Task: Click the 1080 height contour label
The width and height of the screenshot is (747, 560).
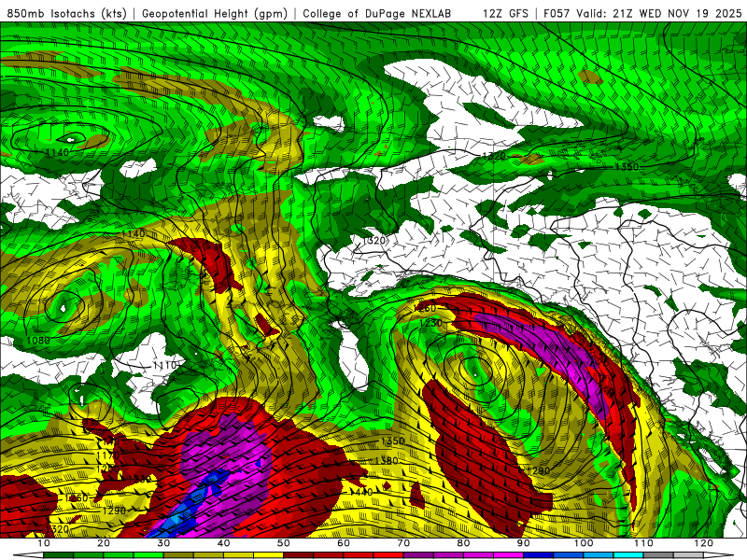Action: [x=38, y=341]
